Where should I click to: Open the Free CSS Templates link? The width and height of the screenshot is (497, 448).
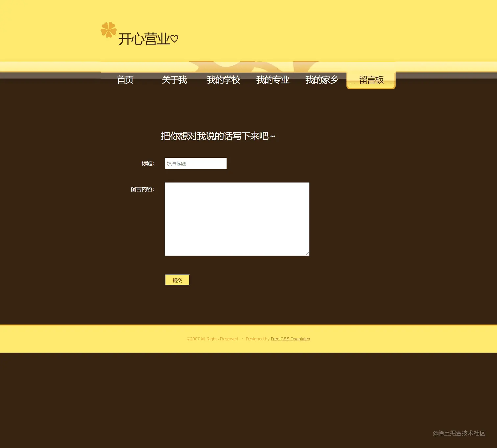click(x=290, y=339)
